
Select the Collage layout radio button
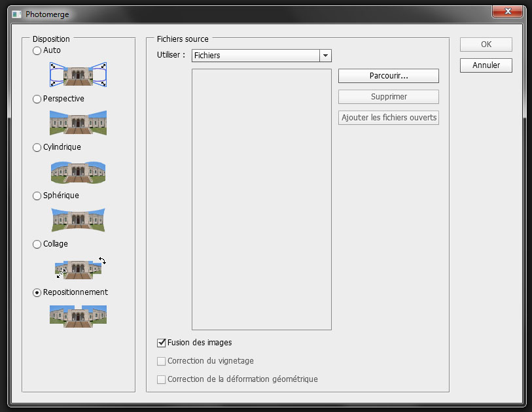(37, 244)
